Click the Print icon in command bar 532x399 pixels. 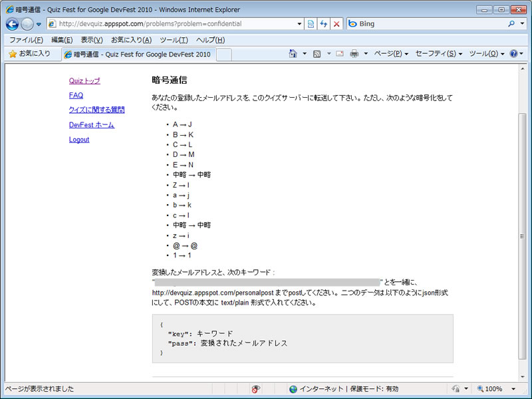point(354,54)
